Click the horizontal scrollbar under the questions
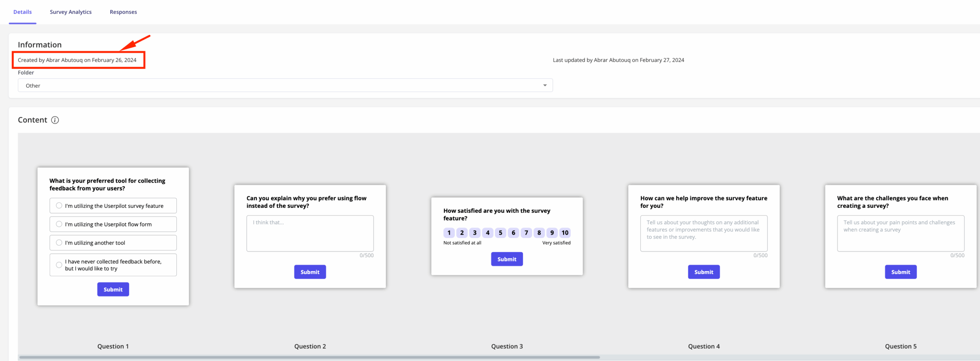The image size is (980, 361). click(x=309, y=357)
